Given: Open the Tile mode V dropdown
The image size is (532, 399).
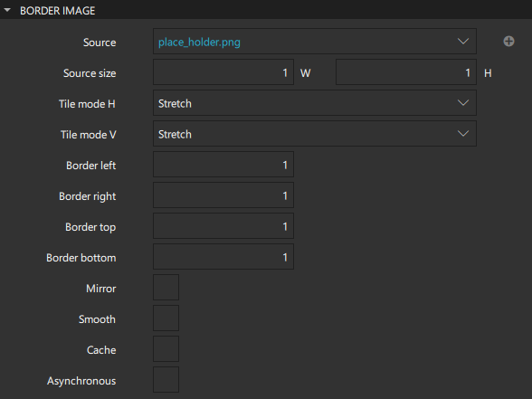Looking at the screenshot, I should [315, 134].
